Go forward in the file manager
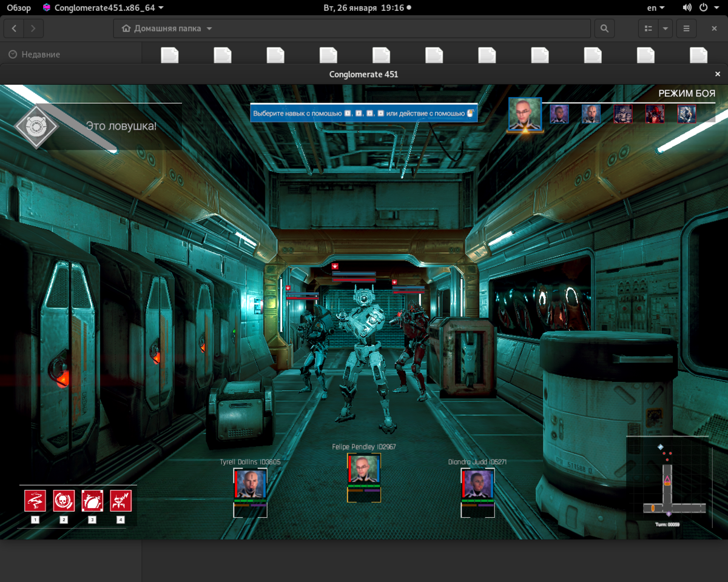The width and height of the screenshot is (728, 582). [33, 28]
